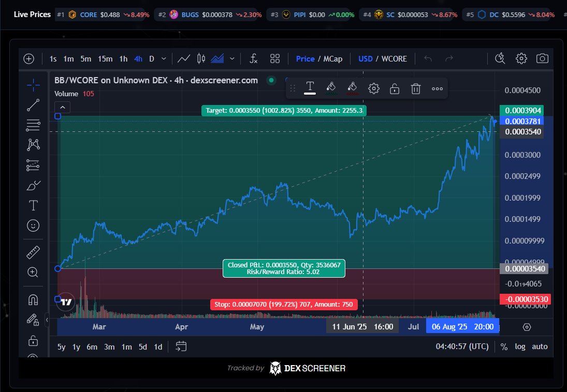This screenshot has height=392, width=567.
Task: Set the chart range to 5d
Action: pos(143,347)
